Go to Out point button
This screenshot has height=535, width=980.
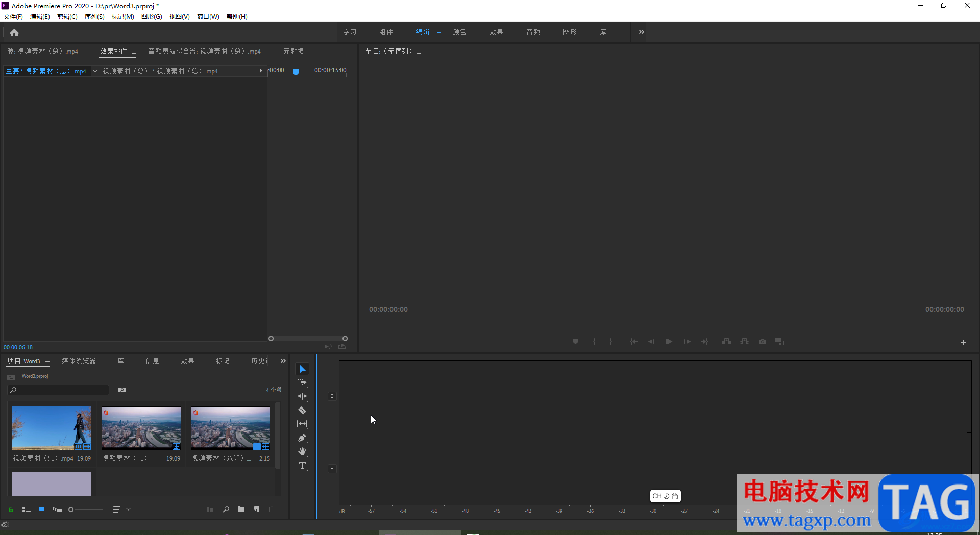pyautogui.click(x=704, y=342)
